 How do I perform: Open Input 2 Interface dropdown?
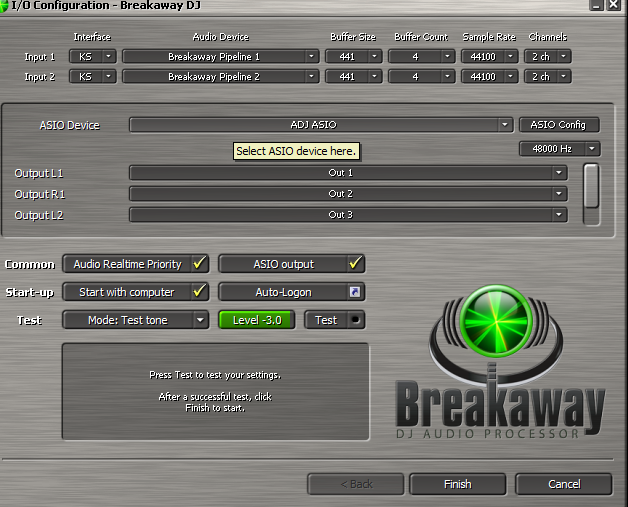[x=93, y=76]
